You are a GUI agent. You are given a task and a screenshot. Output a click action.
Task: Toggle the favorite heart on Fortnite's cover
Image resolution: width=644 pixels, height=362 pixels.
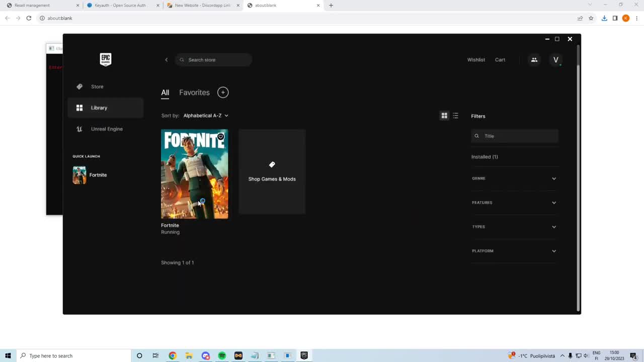pos(220,136)
